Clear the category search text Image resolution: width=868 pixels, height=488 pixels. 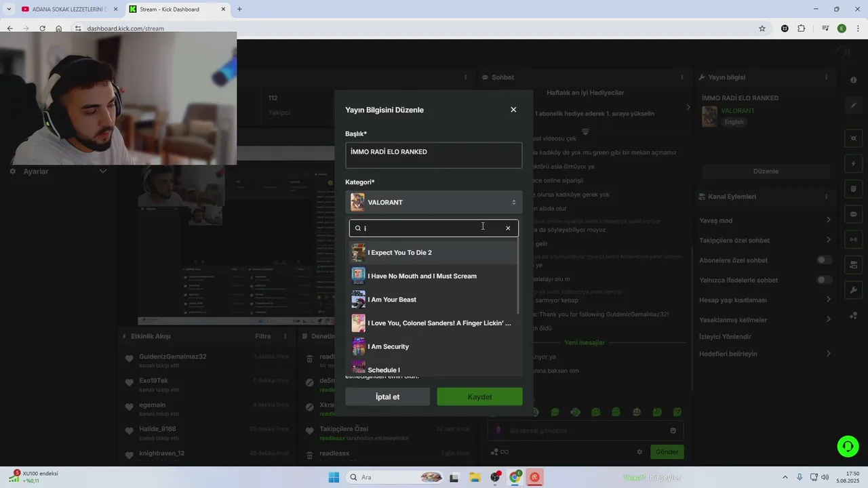tap(508, 228)
